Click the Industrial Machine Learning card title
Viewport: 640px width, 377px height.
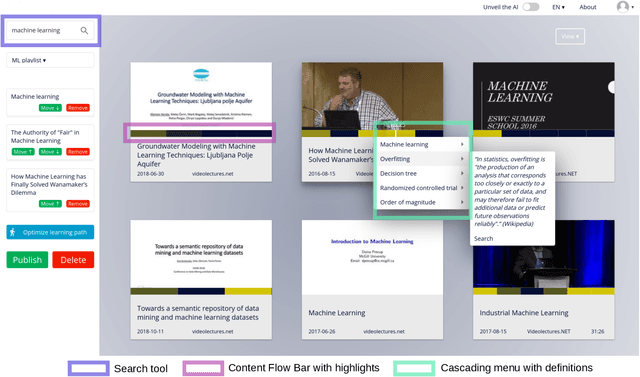(x=524, y=313)
